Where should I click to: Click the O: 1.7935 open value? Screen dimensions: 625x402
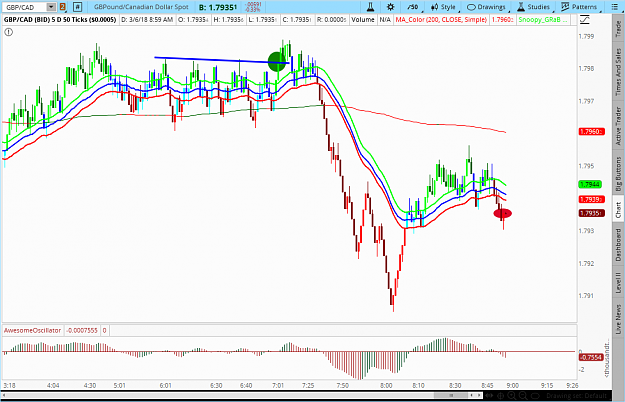(x=193, y=20)
